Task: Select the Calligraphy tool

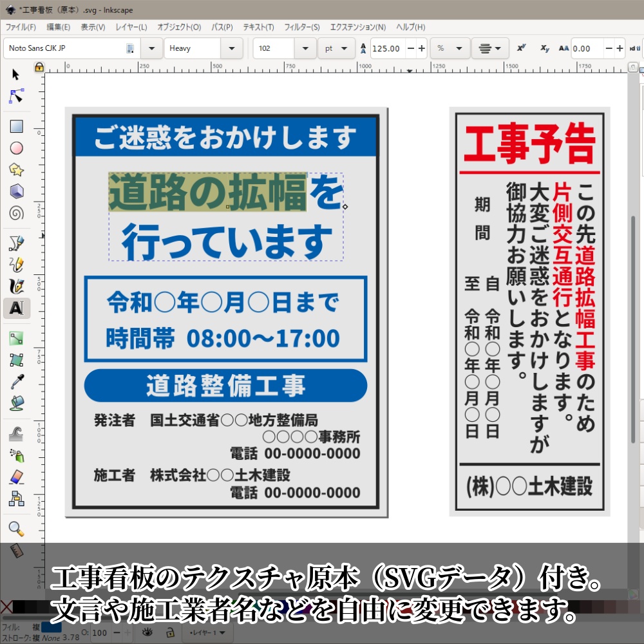Action: [x=16, y=287]
